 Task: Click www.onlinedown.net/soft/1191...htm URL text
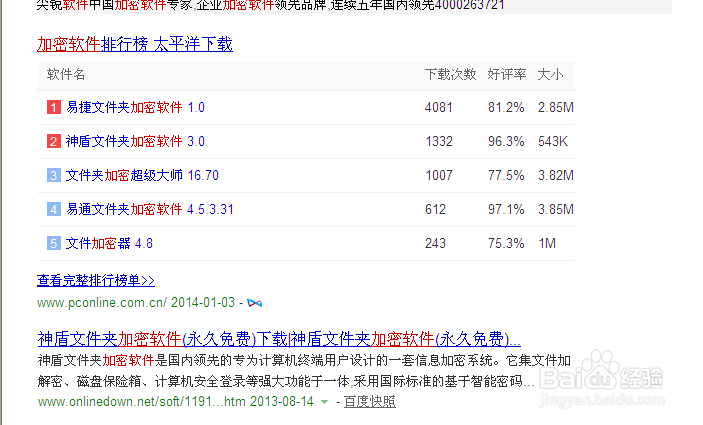(141, 402)
